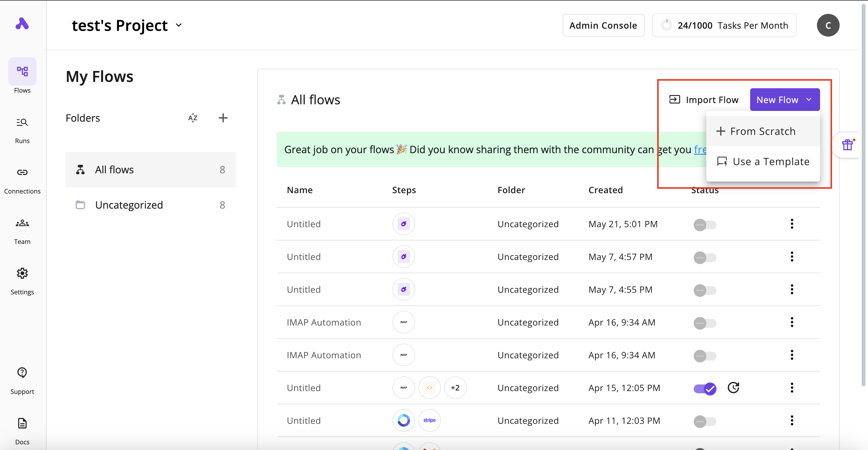
Task: Open the Runs page icon
Action: pyautogui.click(x=22, y=122)
